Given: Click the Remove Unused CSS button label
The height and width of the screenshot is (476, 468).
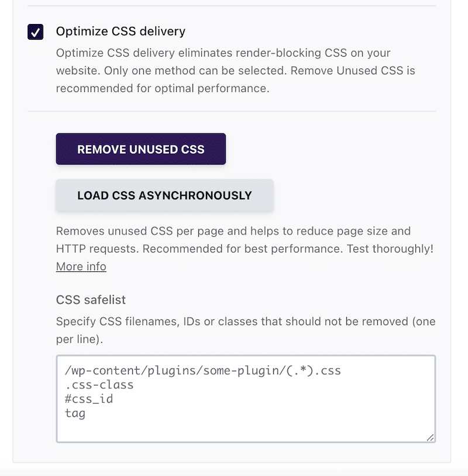Looking at the screenshot, I should coord(140,149).
